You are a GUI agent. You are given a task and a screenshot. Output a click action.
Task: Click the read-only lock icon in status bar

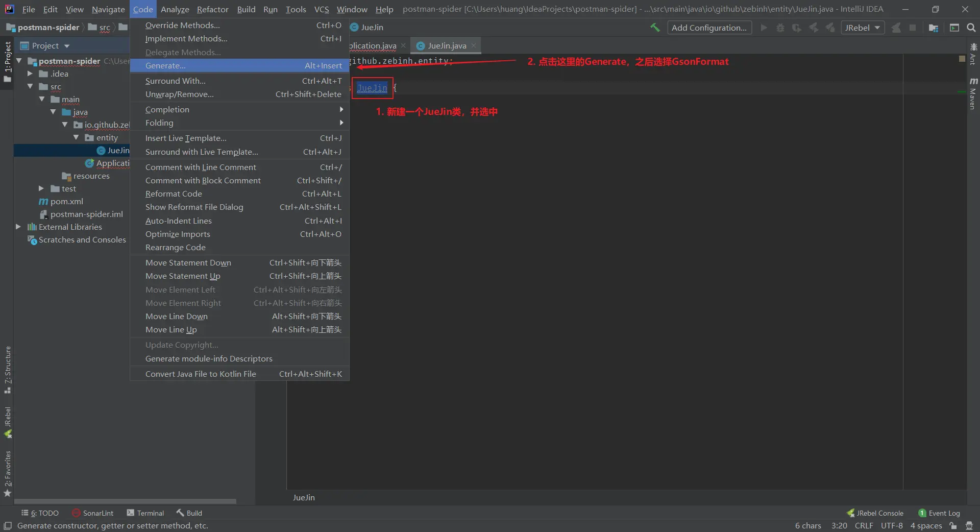953,526
